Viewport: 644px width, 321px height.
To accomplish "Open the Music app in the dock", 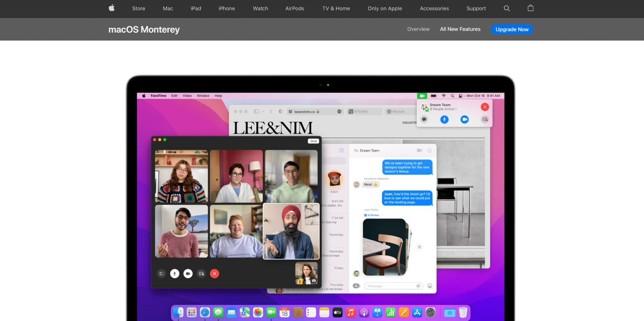I will point(351,313).
